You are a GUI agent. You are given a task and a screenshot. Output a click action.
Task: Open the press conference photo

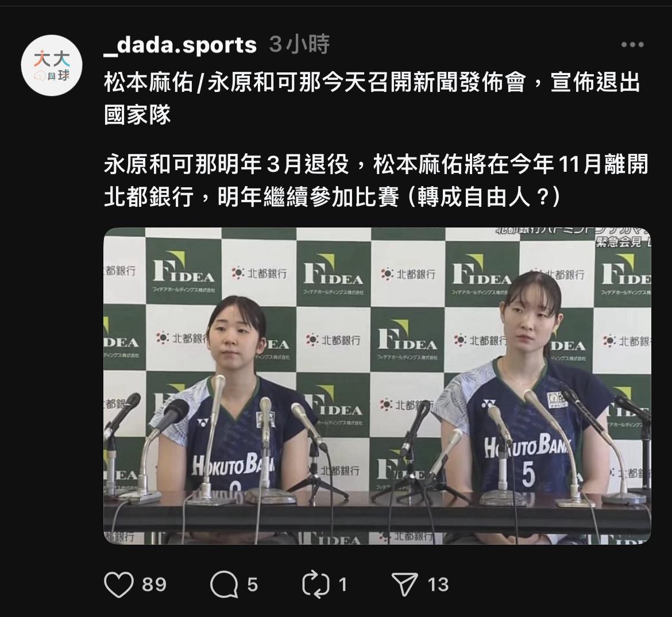point(377,386)
